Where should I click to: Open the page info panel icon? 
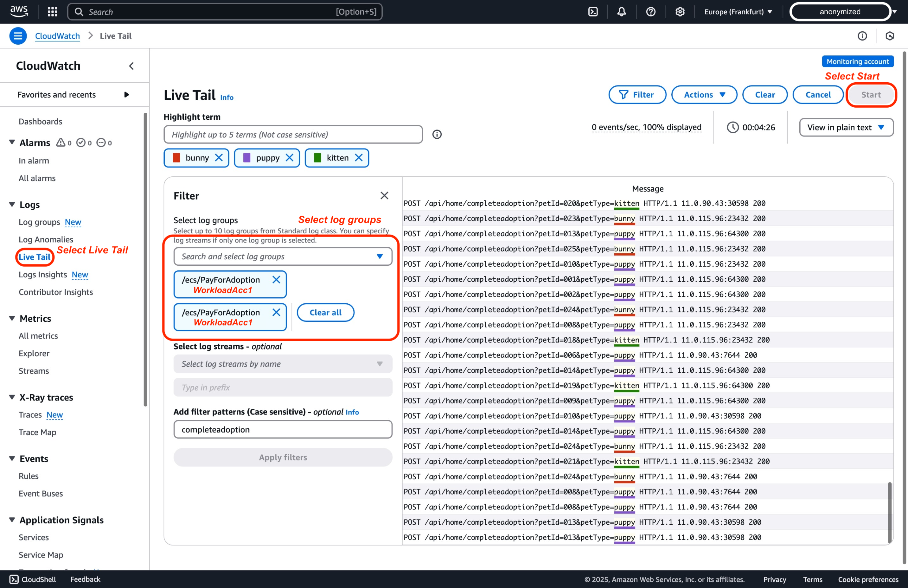[x=862, y=36]
